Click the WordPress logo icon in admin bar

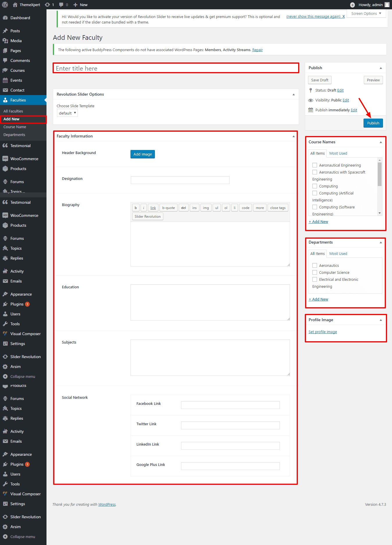coord(5,5)
